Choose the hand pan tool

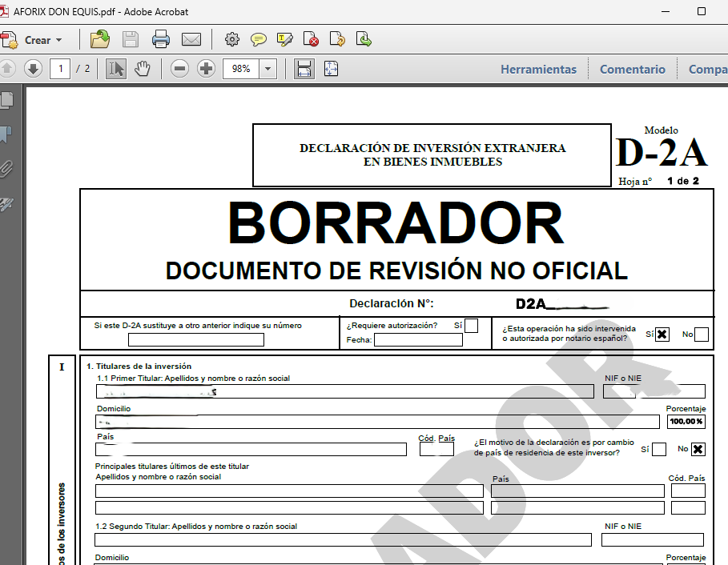143,69
